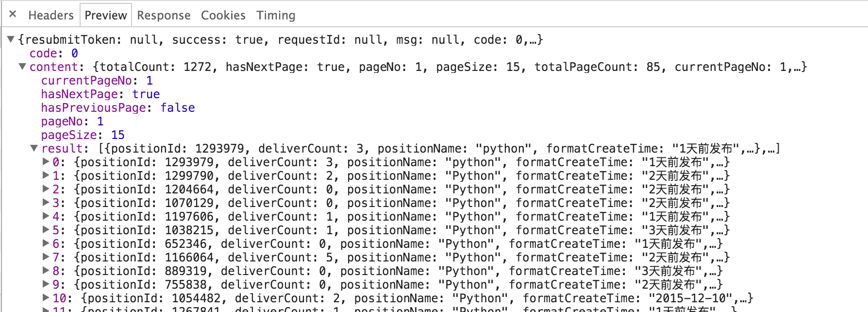Switch to the Timing tab

point(276,15)
